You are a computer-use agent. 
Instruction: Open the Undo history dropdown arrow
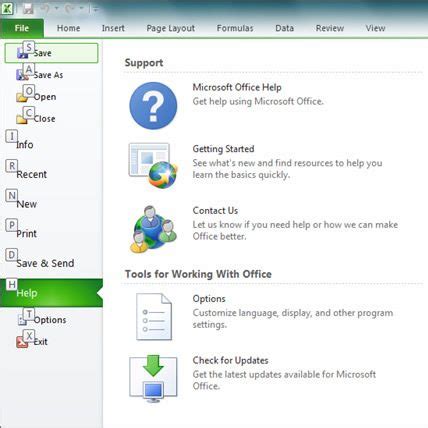[56, 9]
